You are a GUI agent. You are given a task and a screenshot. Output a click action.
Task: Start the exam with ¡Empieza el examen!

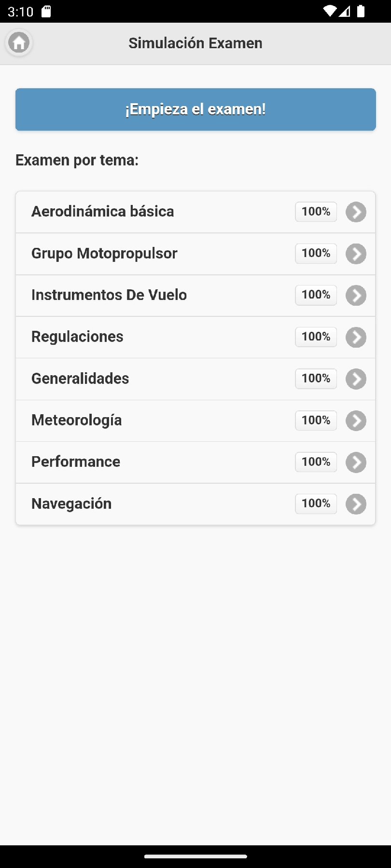pyautogui.click(x=195, y=109)
